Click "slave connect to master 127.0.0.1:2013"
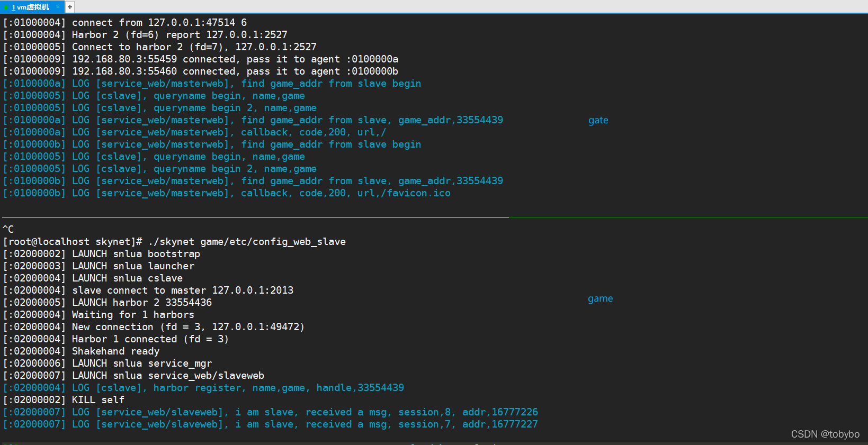Image resolution: width=868 pixels, height=445 pixels. point(183,290)
